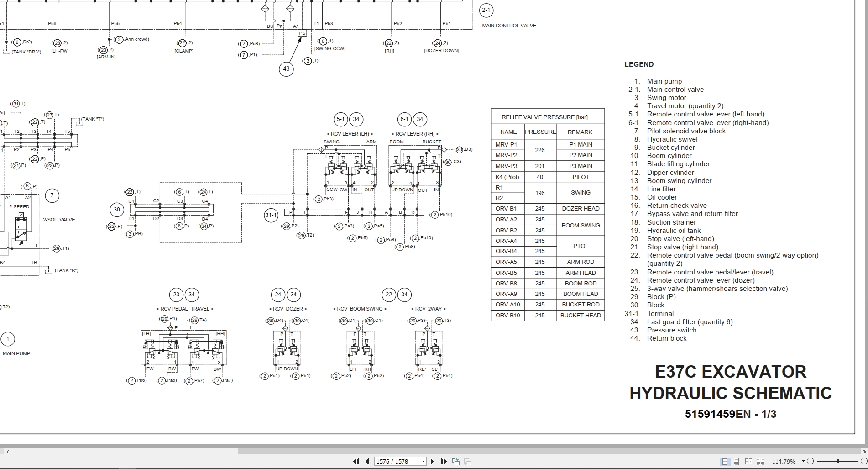Viewport: 868px width, 469px height.
Task: Click the '< RCV_DOZER >' label
Action: [x=288, y=309]
